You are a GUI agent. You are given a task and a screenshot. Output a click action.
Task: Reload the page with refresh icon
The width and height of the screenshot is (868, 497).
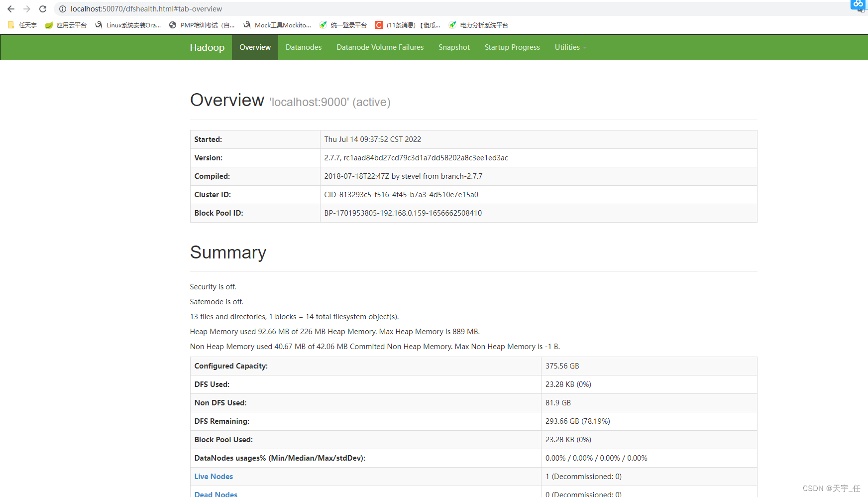(x=43, y=9)
